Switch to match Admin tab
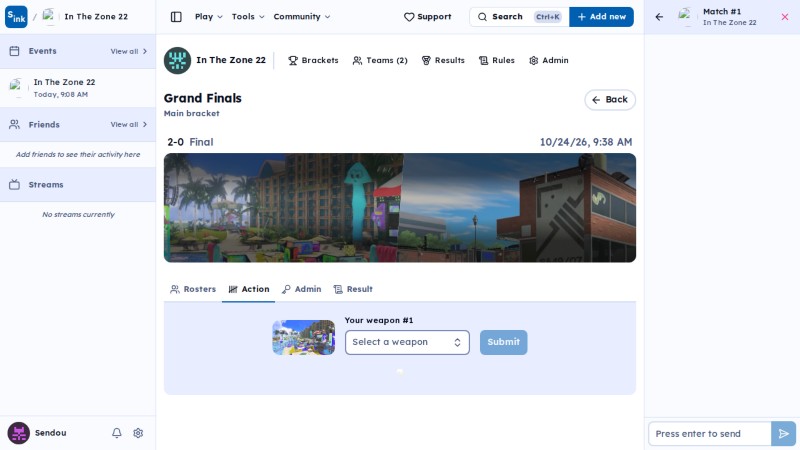This screenshot has width=800, height=450. (x=302, y=289)
